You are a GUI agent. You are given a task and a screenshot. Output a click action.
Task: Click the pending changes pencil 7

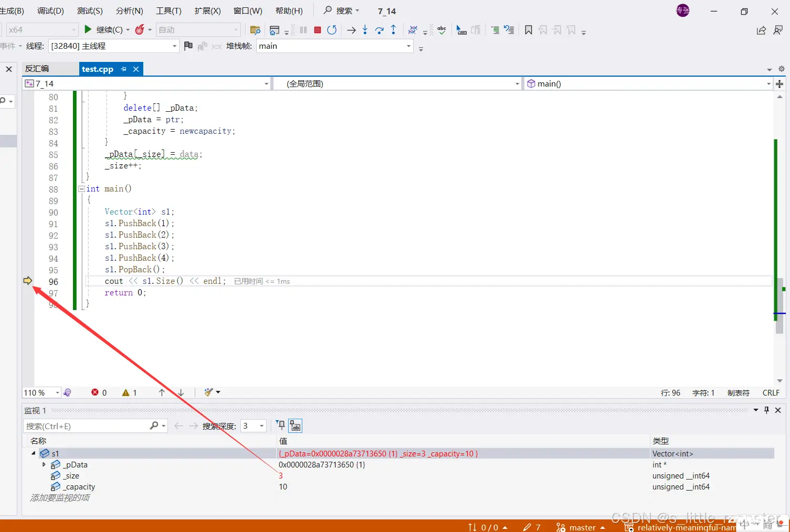coord(532,527)
